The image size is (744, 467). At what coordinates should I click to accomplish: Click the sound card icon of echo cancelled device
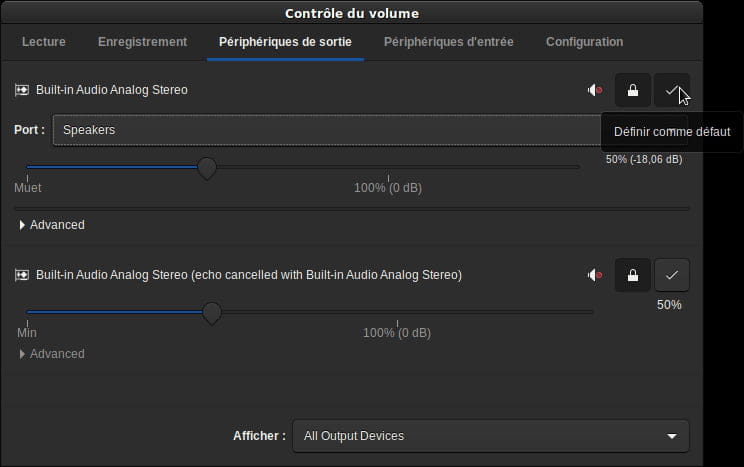pyautogui.click(x=22, y=275)
